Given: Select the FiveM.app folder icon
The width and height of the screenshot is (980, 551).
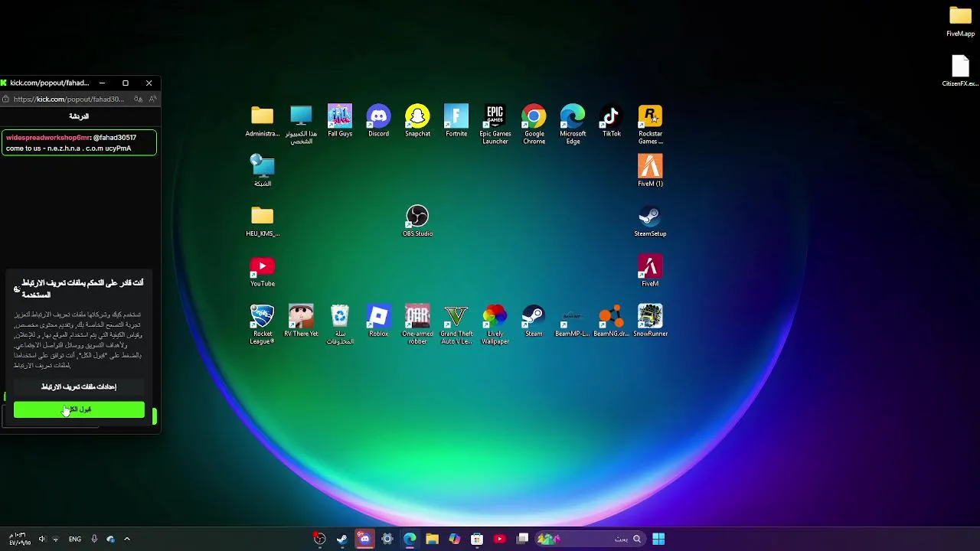Looking at the screenshot, I should [x=960, y=21].
